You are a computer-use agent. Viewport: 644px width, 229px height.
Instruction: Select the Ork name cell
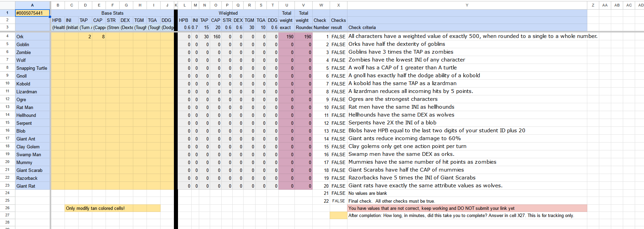pyautogui.click(x=32, y=37)
